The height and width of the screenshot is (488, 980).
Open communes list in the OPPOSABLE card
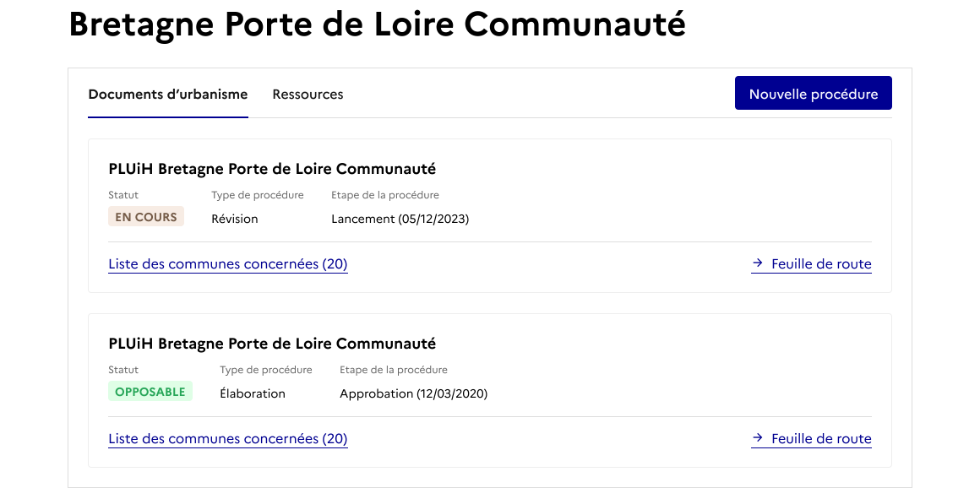pos(228,439)
